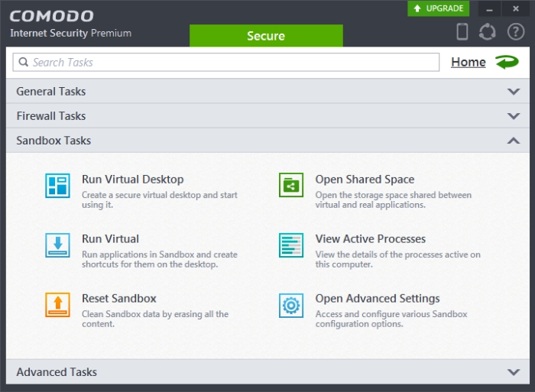Select the Run Virtual task title

[110, 239]
